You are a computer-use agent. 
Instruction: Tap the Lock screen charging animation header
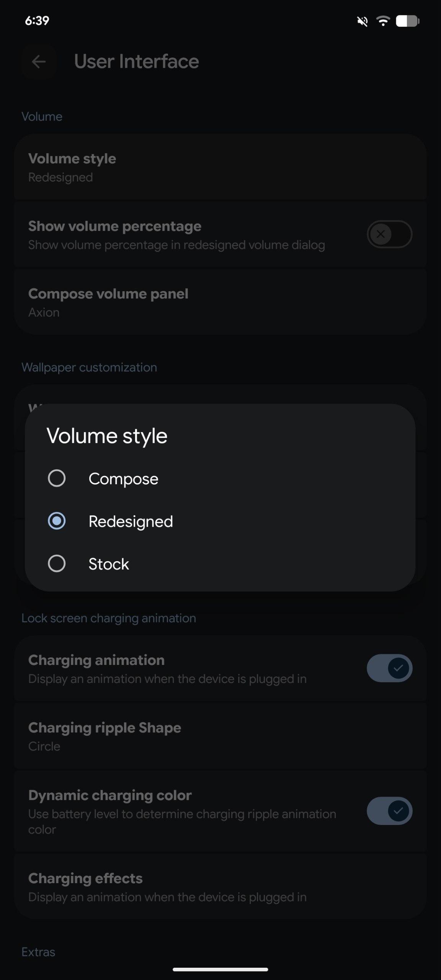(x=109, y=618)
